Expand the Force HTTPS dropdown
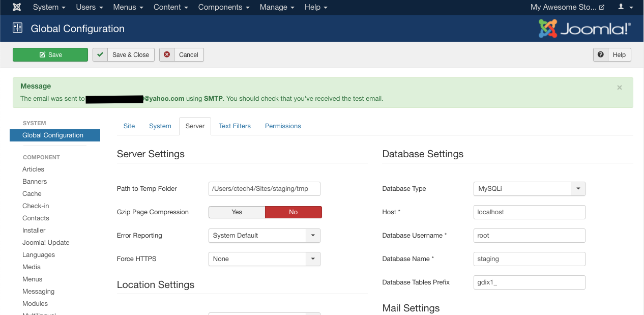644x315 pixels. (265, 259)
